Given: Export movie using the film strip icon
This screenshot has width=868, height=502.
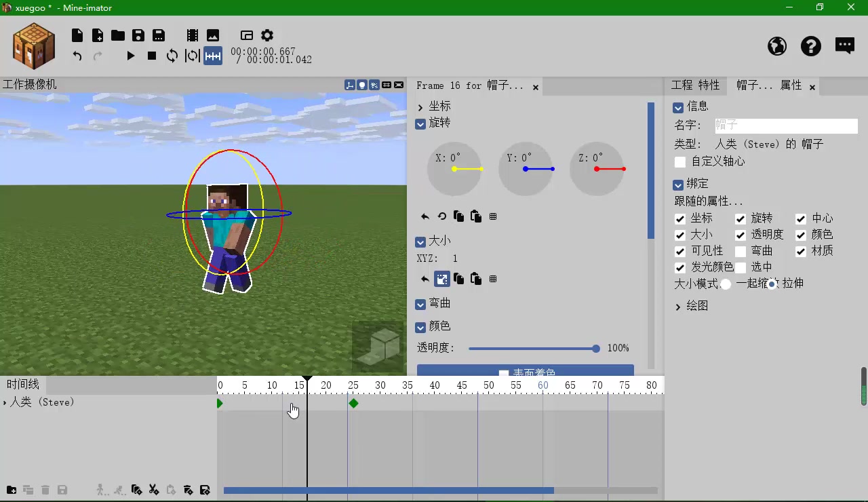Looking at the screenshot, I should [193, 35].
